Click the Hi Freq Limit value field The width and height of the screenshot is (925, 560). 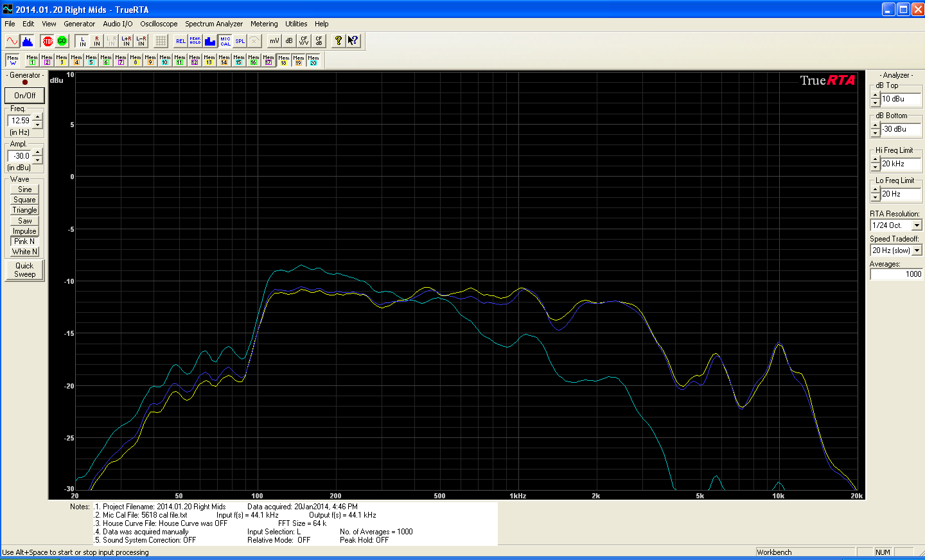click(901, 164)
